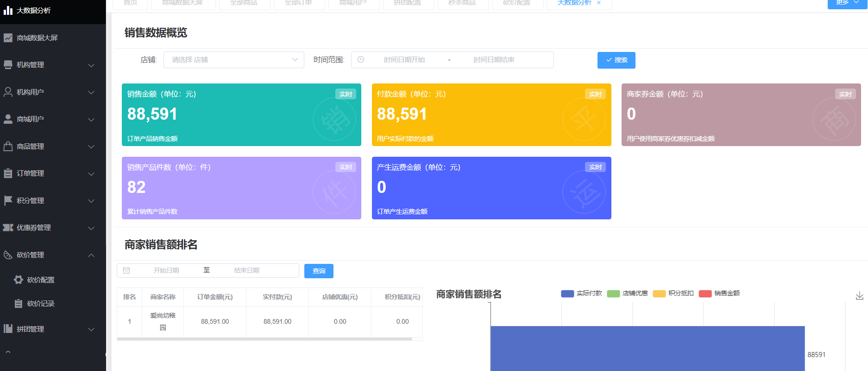Click the calendar icon in ranking date picker
868x371 pixels.
[126, 270]
